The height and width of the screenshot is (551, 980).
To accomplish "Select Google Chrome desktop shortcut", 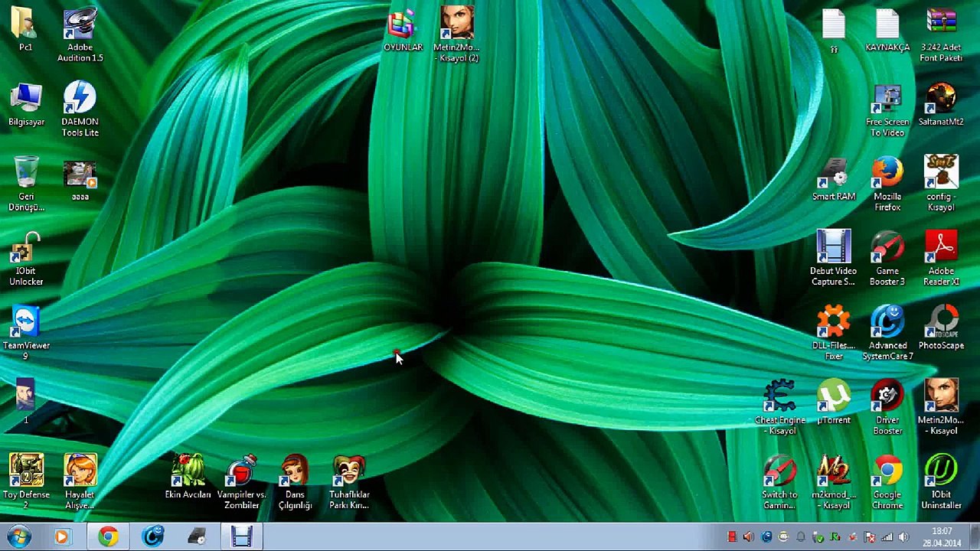I will click(x=887, y=472).
